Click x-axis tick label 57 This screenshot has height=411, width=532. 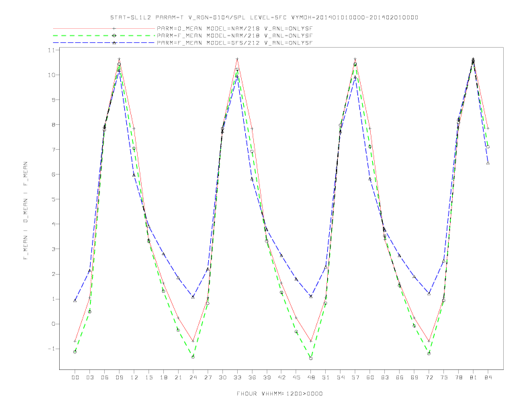tap(355, 377)
